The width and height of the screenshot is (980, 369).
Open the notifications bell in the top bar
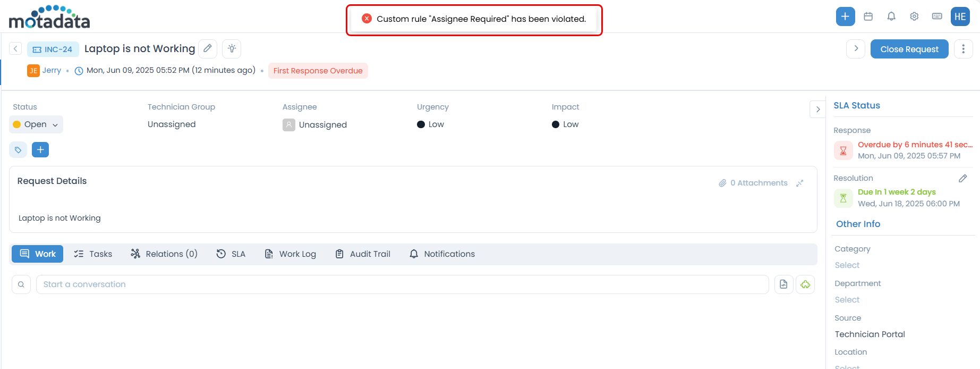tap(891, 16)
